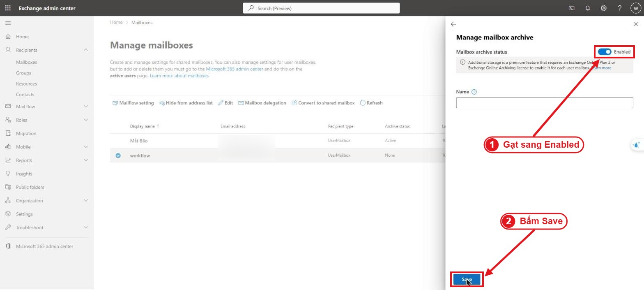
Task: Open Cloud Shell icon in header
Action: pos(571,8)
